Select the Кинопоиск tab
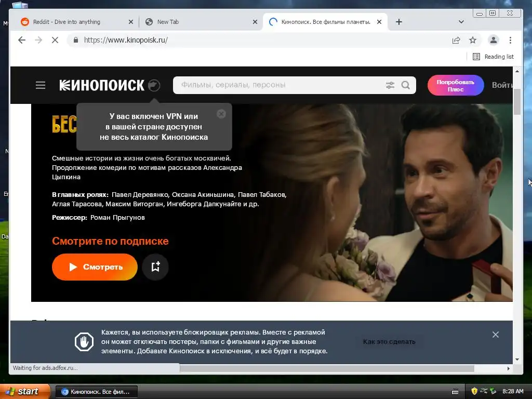 (325, 22)
